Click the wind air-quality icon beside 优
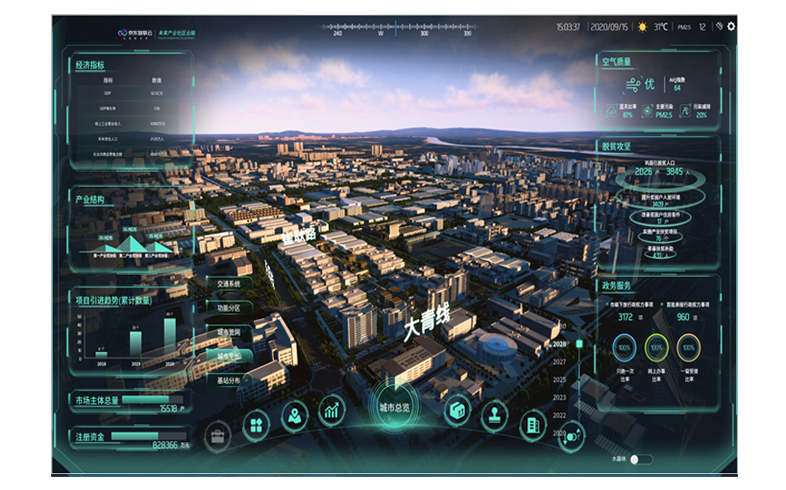 coord(633,84)
